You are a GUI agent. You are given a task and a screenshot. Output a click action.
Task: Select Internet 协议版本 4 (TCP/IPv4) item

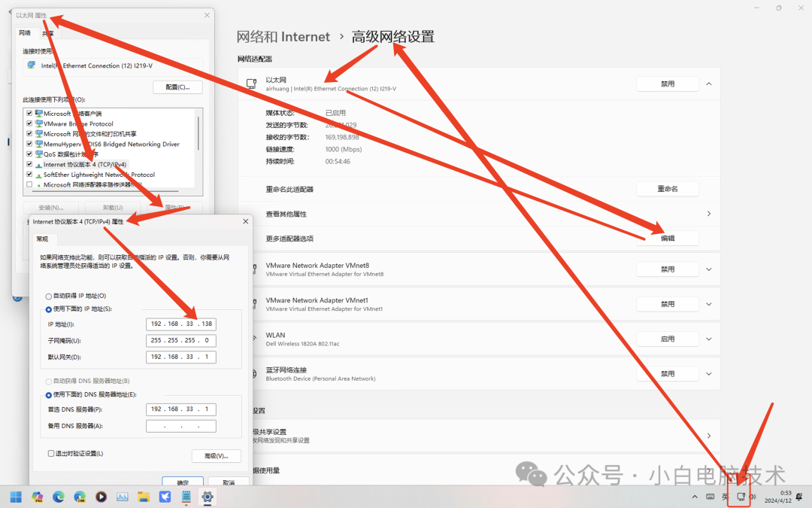85,164
